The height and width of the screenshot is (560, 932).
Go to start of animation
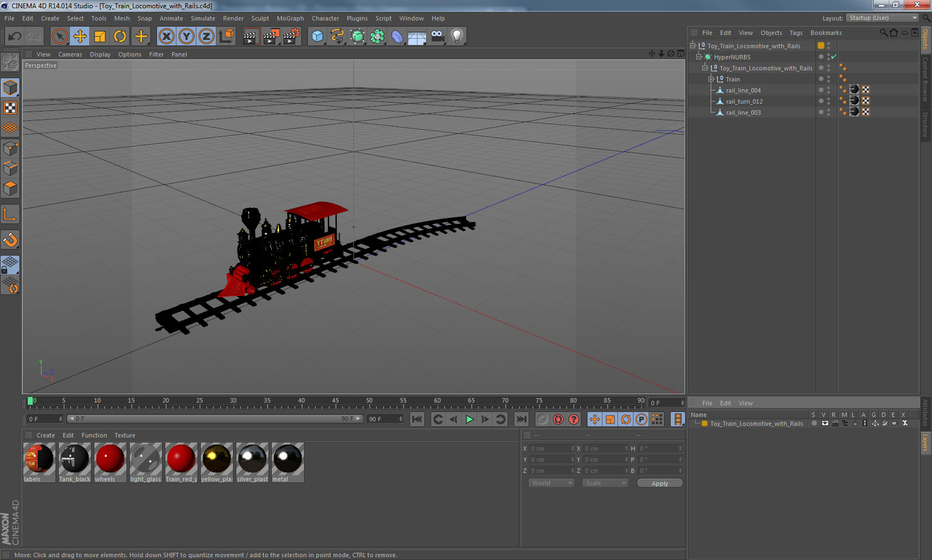pos(417,419)
